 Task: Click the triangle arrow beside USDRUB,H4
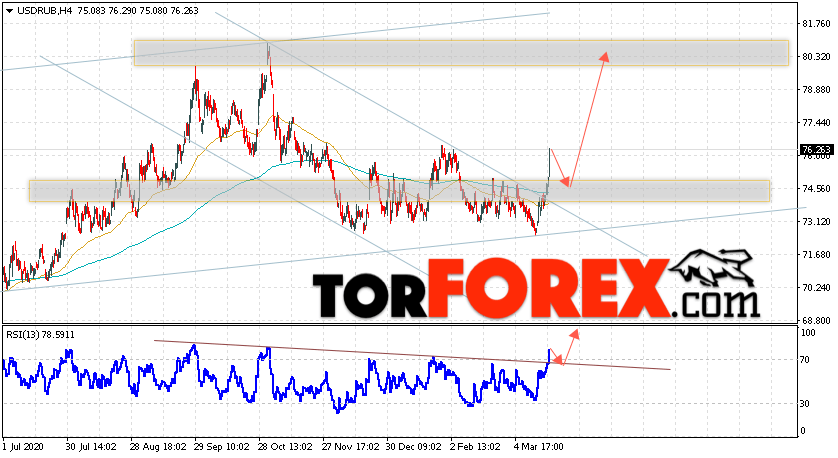coord(9,11)
